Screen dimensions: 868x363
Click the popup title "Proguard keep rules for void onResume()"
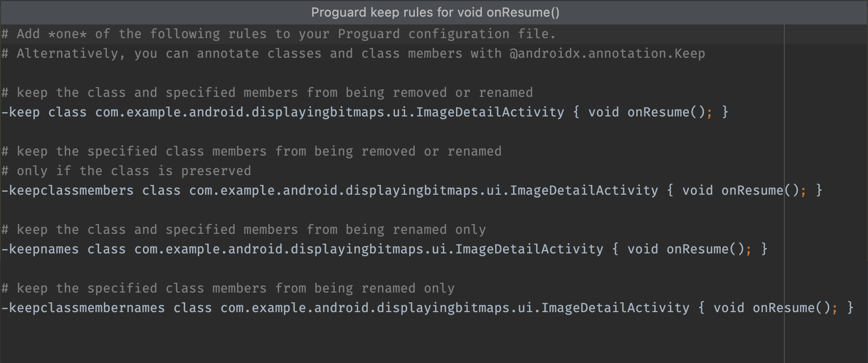tap(435, 12)
